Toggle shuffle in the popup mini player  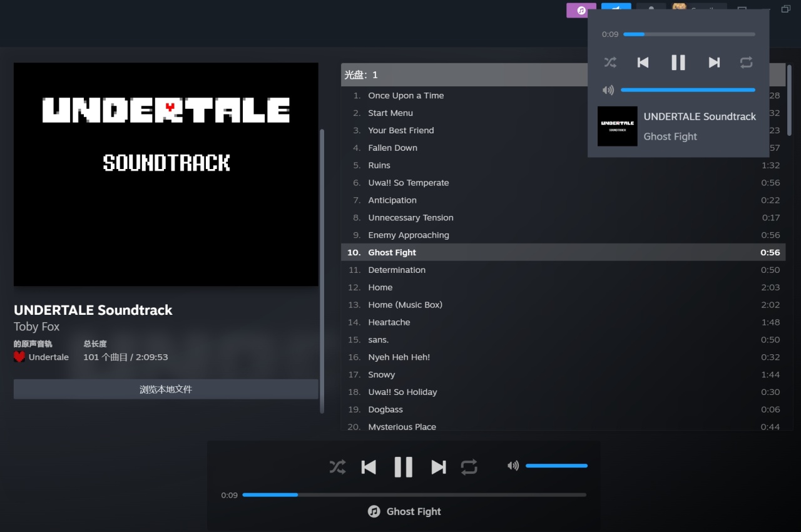[x=610, y=62]
